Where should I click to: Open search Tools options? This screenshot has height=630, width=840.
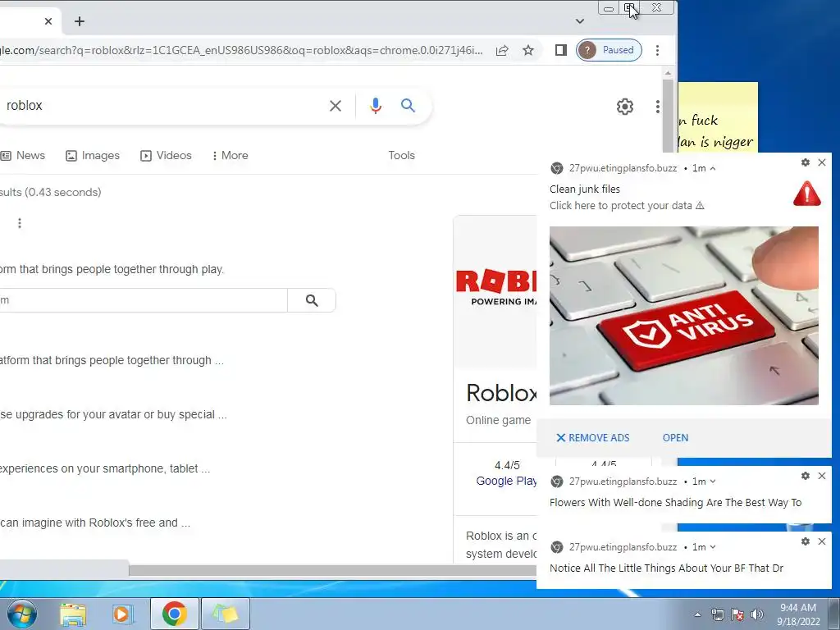tap(402, 155)
